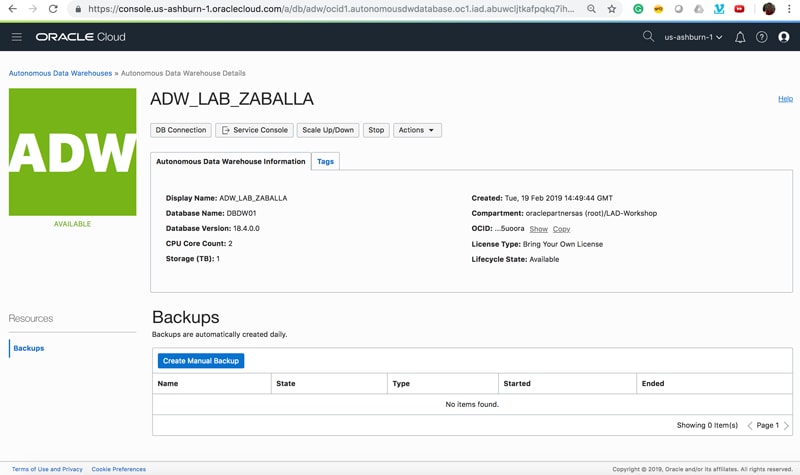Click the Grammarly extension icon
Viewport: 800px width, 475px height.
point(638,9)
